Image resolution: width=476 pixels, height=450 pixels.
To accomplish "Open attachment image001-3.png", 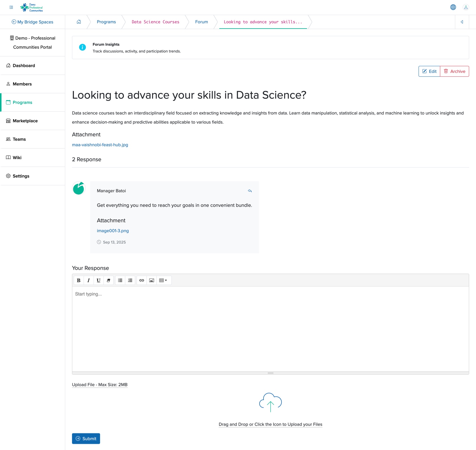I will [113, 231].
